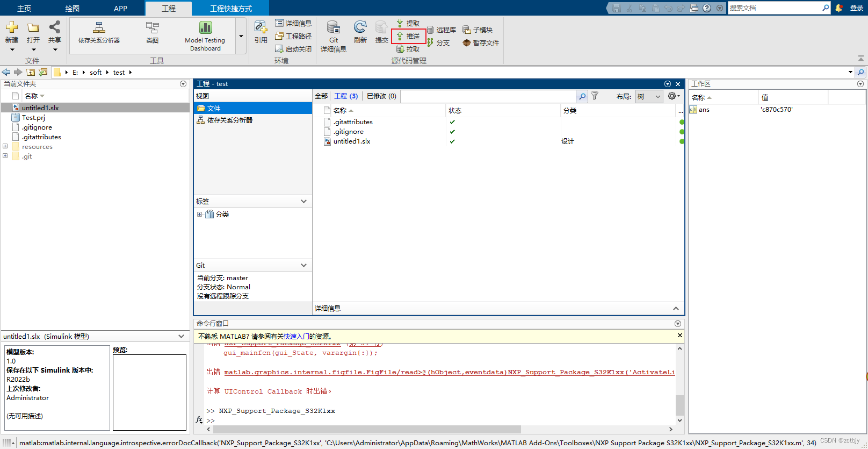This screenshot has width=868, height=449.
Task: Open 启动关闭 (Startup Shutdown) settings
Action: [293, 49]
